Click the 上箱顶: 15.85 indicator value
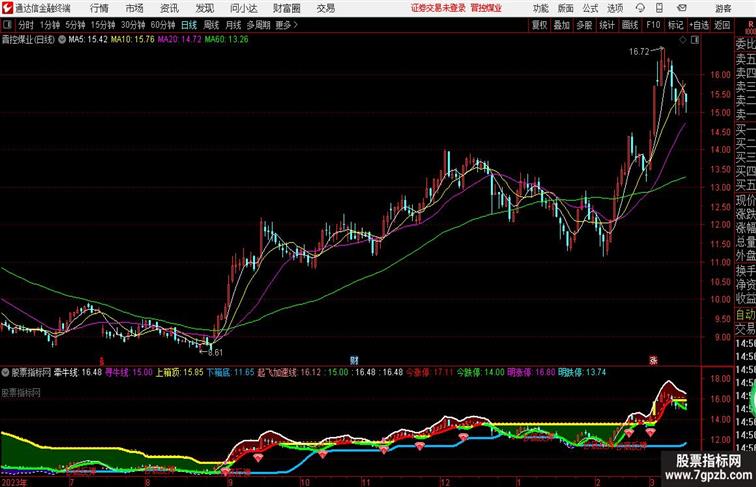 coord(179,373)
